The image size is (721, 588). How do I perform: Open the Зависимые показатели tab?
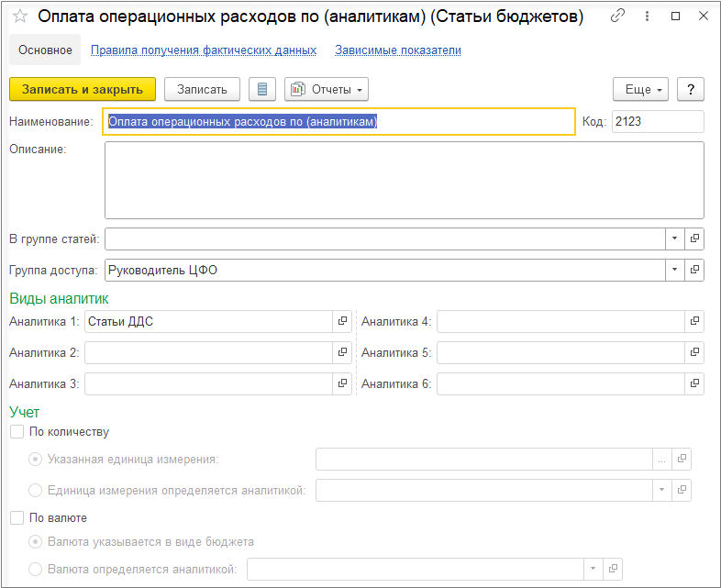398,50
